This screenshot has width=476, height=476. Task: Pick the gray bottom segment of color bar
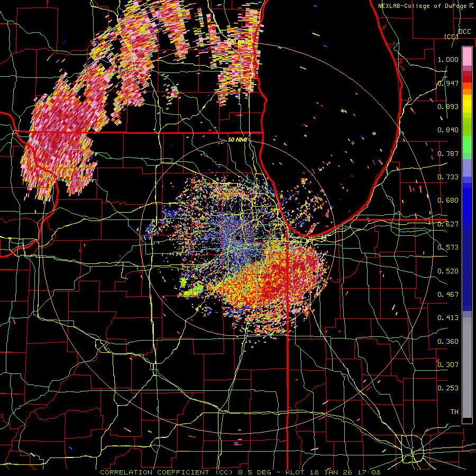coord(467,370)
